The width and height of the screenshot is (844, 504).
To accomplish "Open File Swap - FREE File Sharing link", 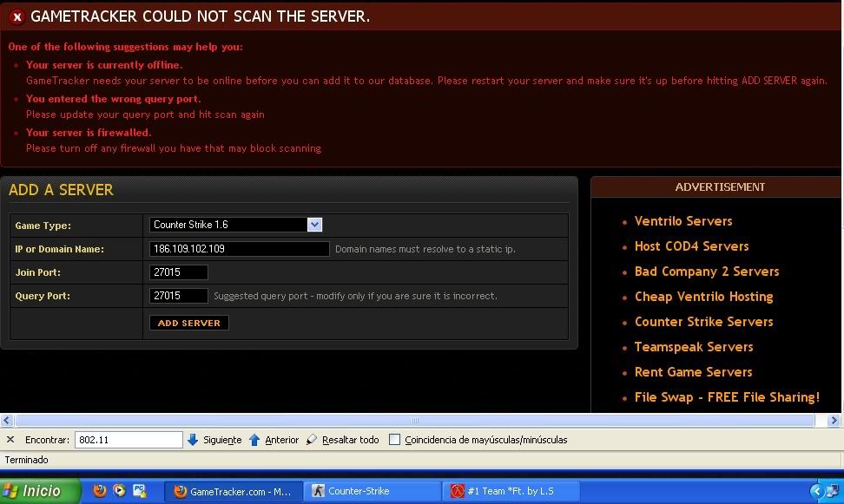I will 727,397.
